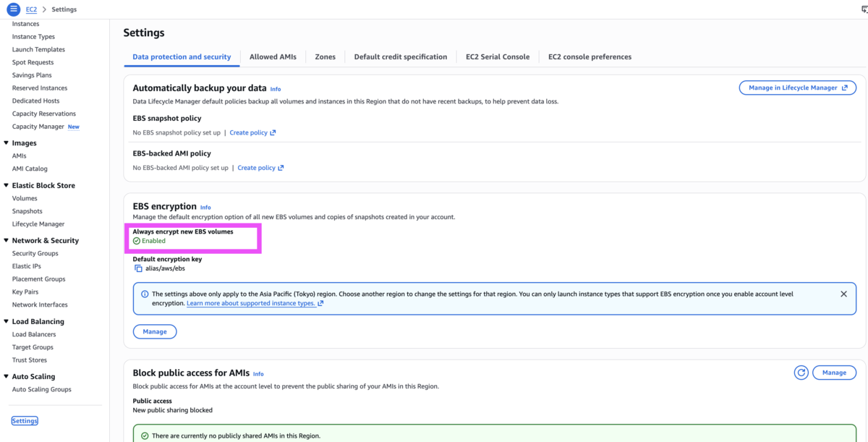Collapse the Load Balancing section
Viewport: 868px width, 442px height.
tap(7, 321)
